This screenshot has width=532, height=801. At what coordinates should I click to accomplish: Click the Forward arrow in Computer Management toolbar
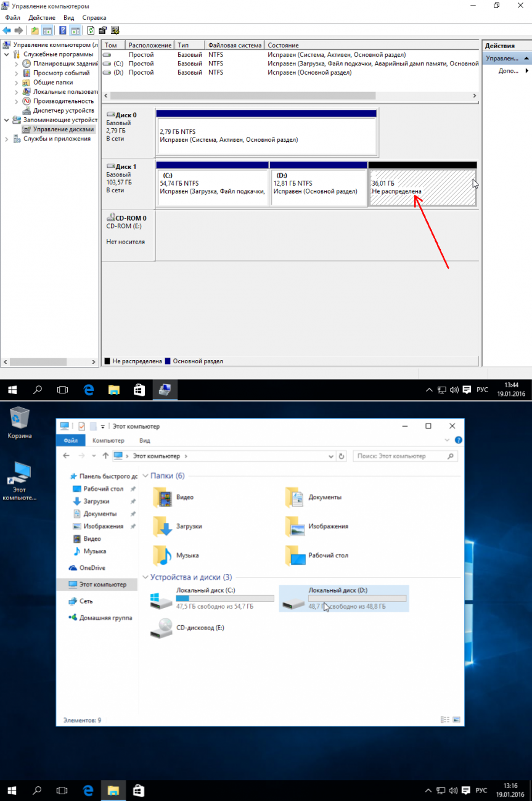click(18, 30)
